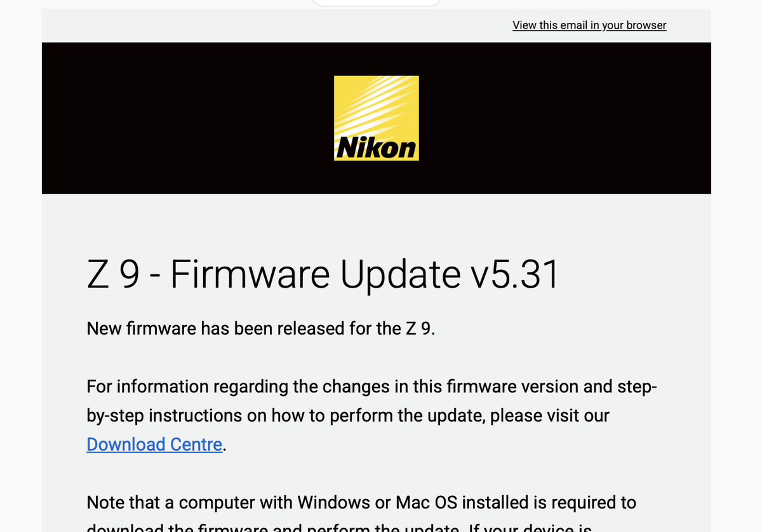Click "v5.31" in the heading
762x532 pixels.
tap(514, 274)
